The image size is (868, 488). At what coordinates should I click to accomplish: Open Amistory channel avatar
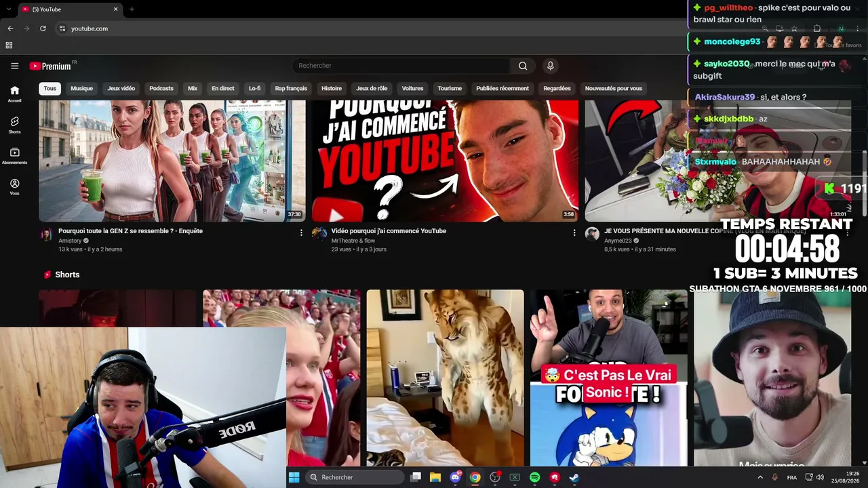(x=46, y=235)
